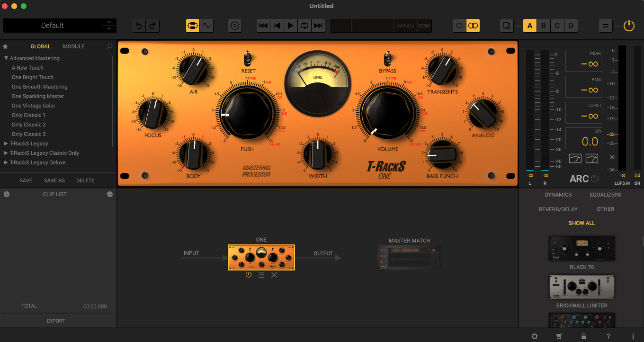Screen dimensions: 644x342
Task: Switch to the MODULE tab
Action: 74,46
